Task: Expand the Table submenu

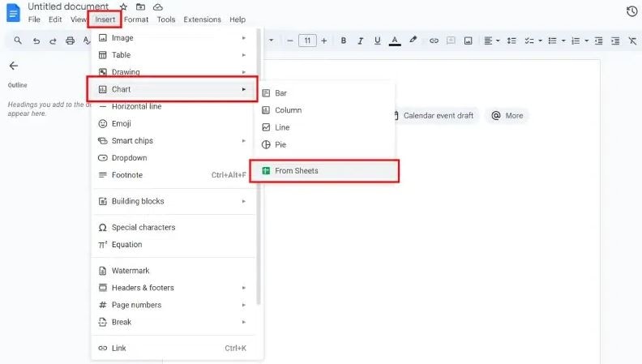Action: pos(173,55)
